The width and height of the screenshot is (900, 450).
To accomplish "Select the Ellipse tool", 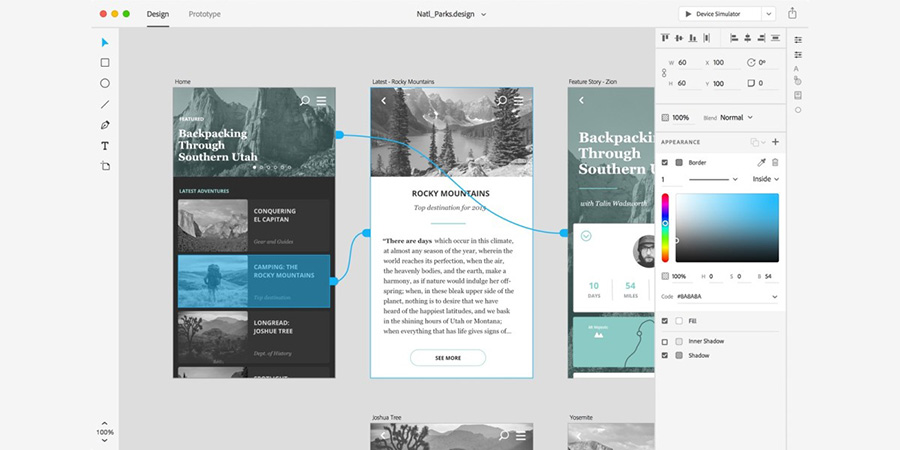I will click(x=105, y=83).
